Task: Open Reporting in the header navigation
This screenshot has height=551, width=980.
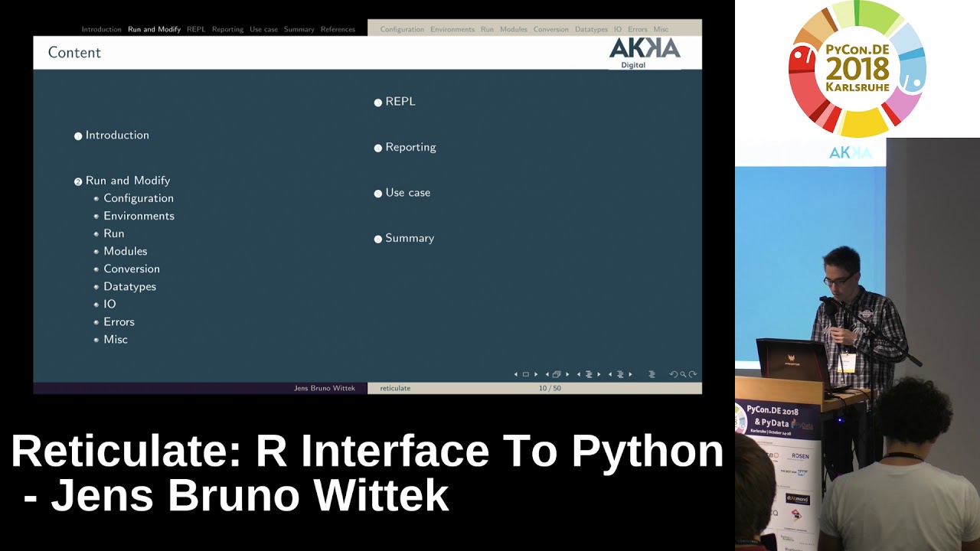Action: click(x=227, y=29)
